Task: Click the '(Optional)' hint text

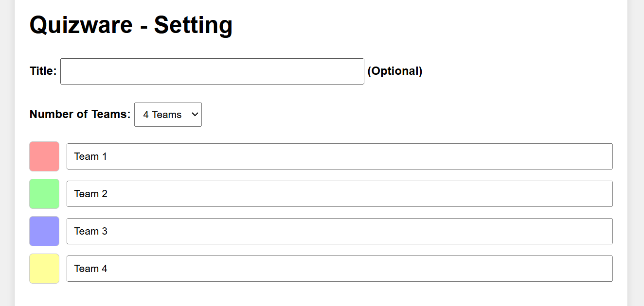Action: (394, 71)
